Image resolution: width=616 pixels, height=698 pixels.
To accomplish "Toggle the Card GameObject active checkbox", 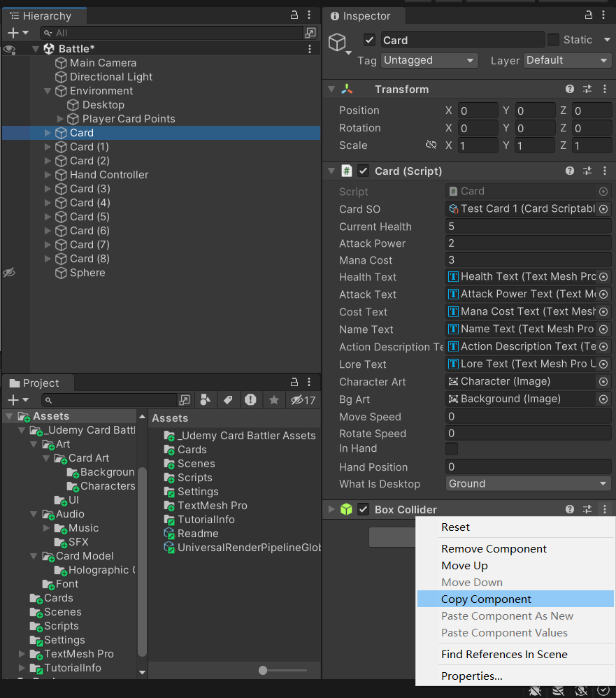I will point(369,40).
